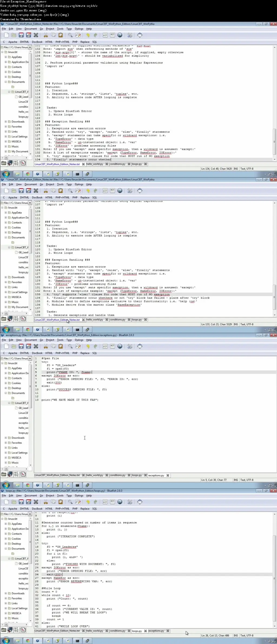The height and width of the screenshot is (644, 277).
Task: Click Chrome icon in taskbar below loops.py window
Action: pos(28,640)
